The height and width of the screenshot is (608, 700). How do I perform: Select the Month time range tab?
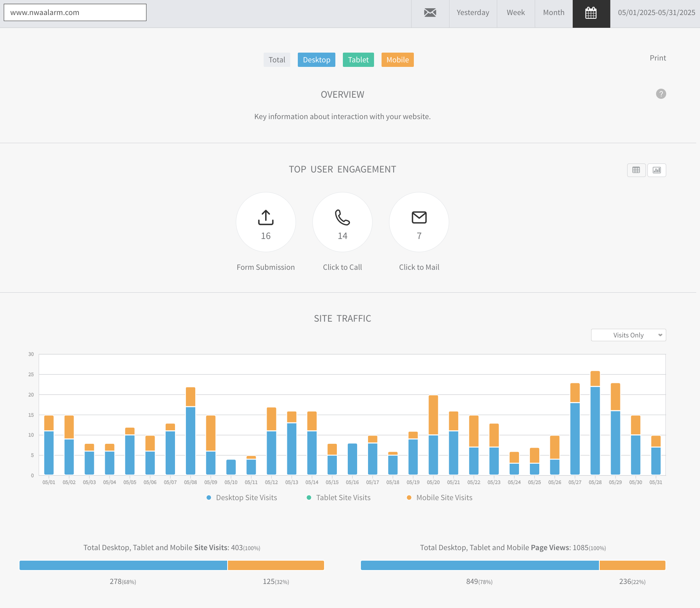[554, 13]
